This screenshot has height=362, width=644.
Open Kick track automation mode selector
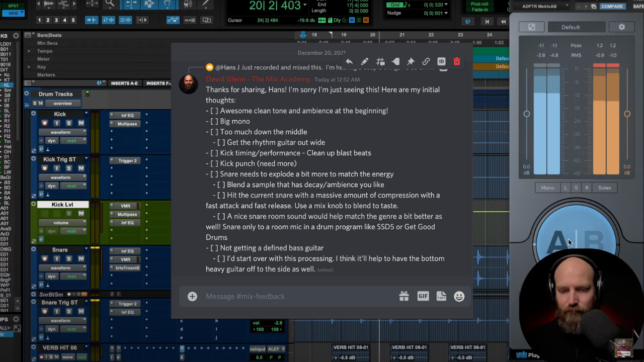(74, 141)
